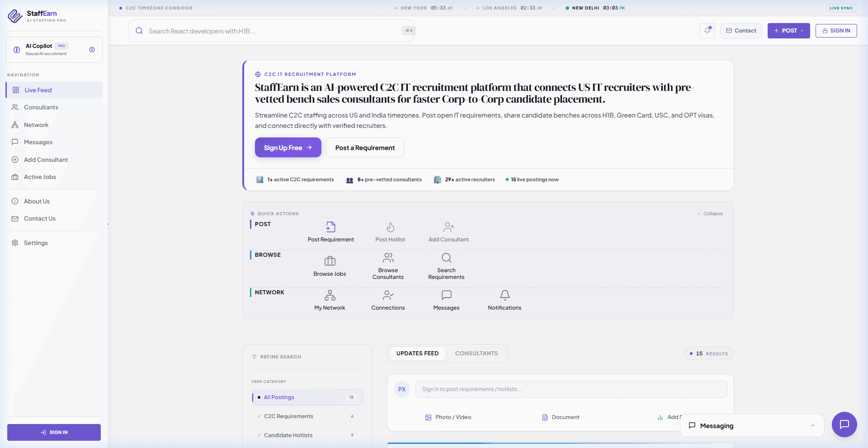Click the Refine Search filter heading

click(x=276, y=357)
